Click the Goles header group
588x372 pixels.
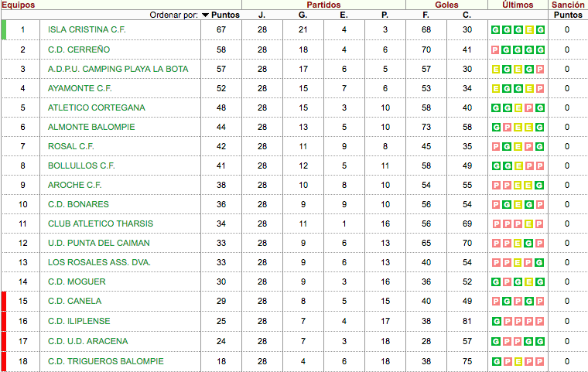[x=446, y=5]
